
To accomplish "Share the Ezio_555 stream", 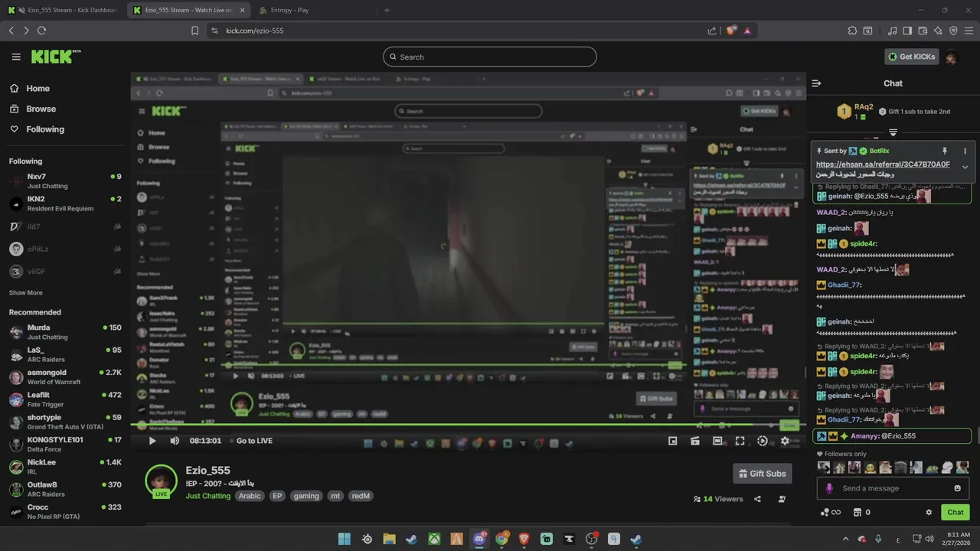I will point(757,499).
